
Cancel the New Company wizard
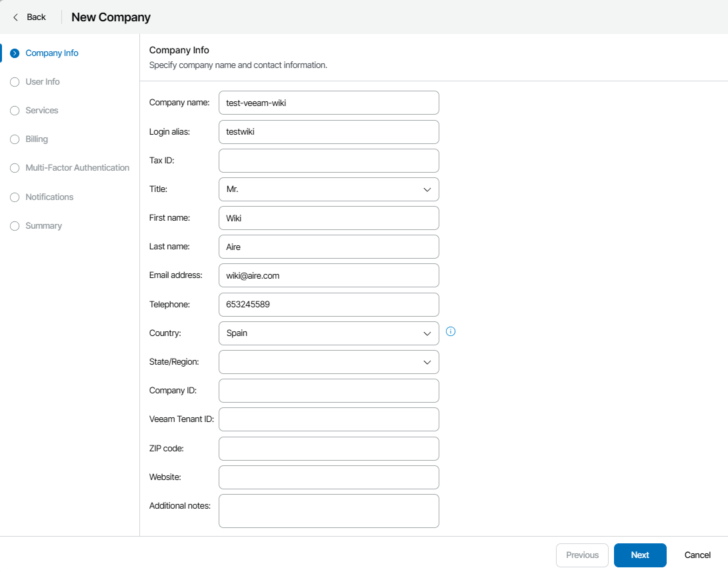pyautogui.click(x=697, y=555)
